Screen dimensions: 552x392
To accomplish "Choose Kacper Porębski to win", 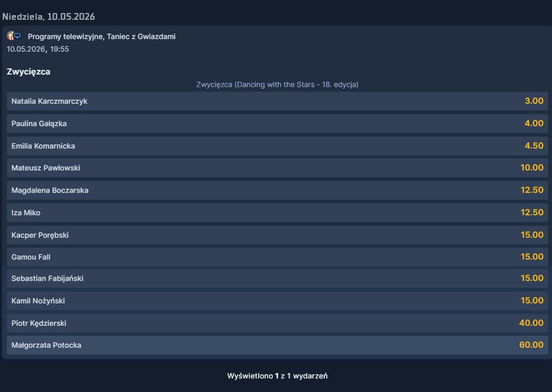I will (x=278, y=235).
